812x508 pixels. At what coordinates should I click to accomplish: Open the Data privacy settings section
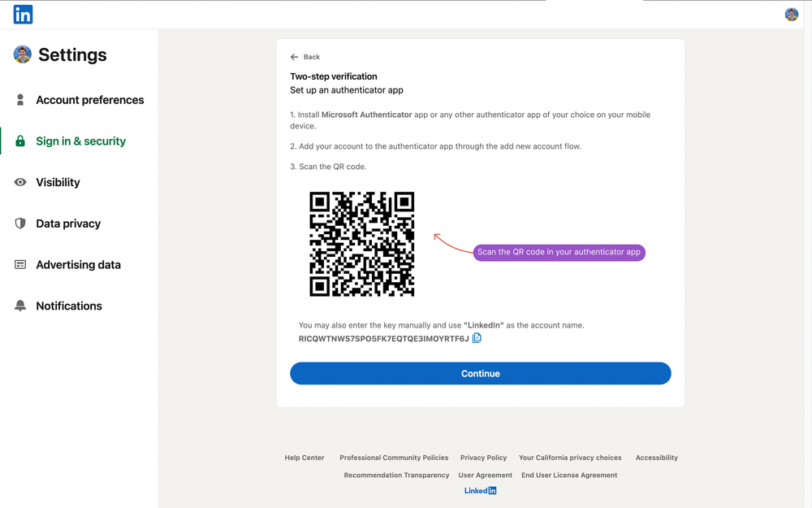[70, 224]
